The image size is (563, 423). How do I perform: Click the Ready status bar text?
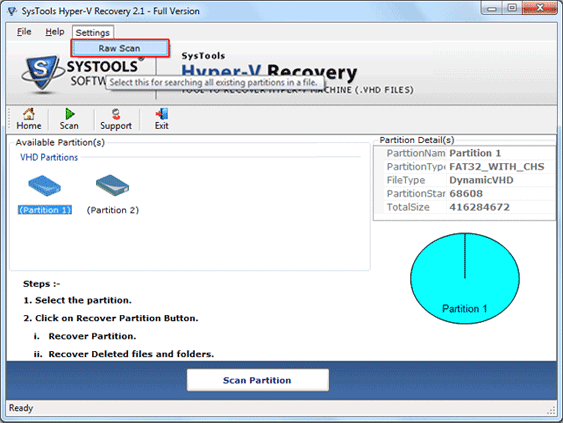(x=21, y=408)
